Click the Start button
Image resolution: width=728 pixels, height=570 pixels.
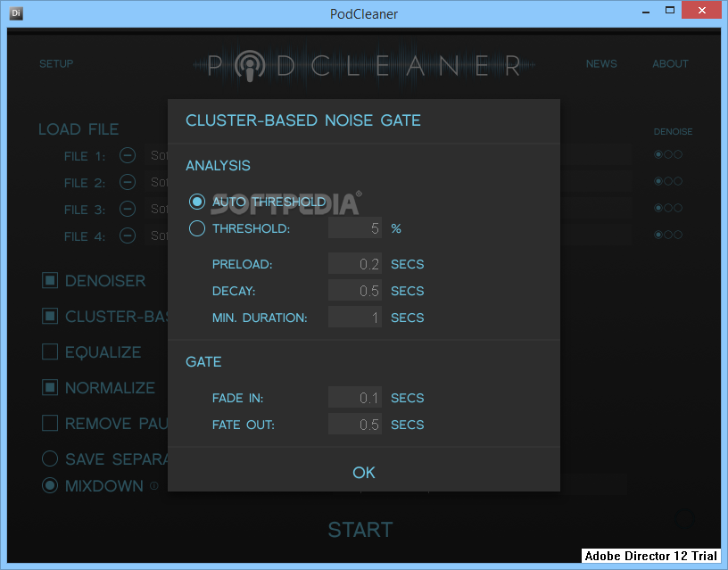click(x=360, y=530)
